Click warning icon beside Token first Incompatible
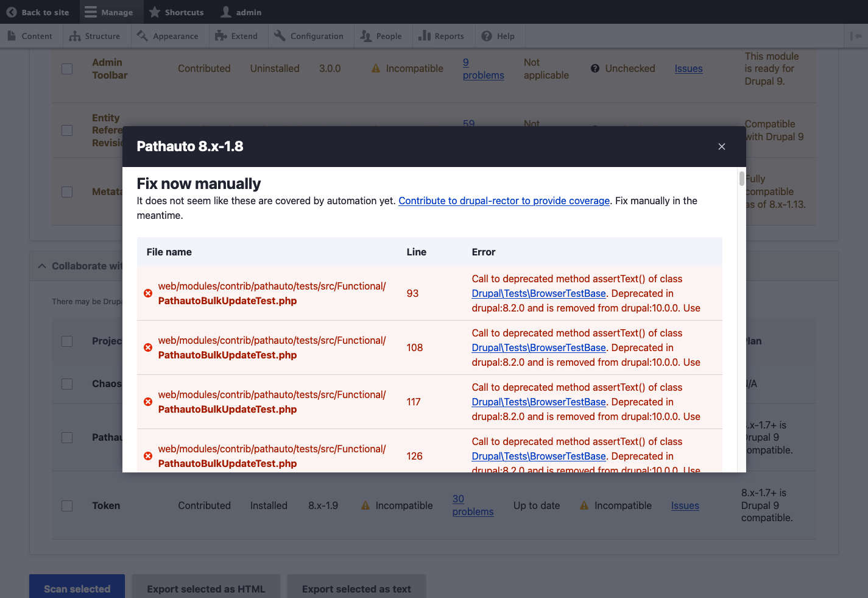868x598 pixels. click(365, 505)
